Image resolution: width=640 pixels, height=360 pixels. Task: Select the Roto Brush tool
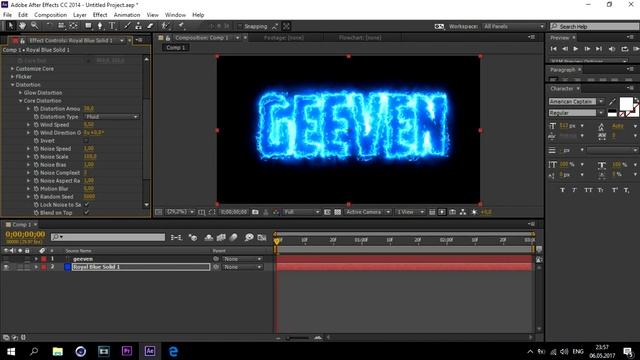point(165,26)
